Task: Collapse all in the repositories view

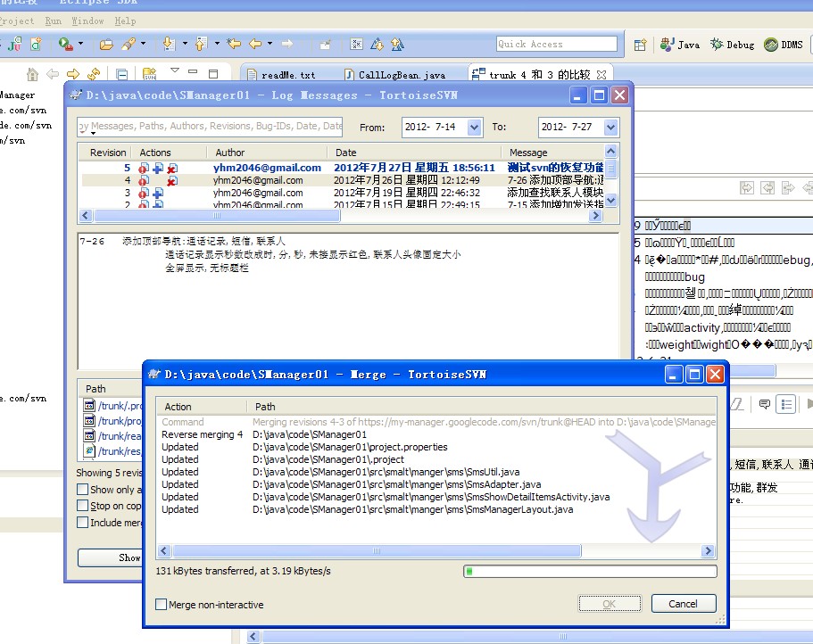Action: click(122, 75)
